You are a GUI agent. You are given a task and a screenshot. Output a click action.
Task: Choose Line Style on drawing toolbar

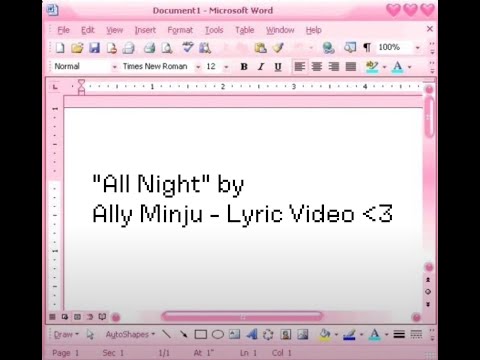[399, 334]
